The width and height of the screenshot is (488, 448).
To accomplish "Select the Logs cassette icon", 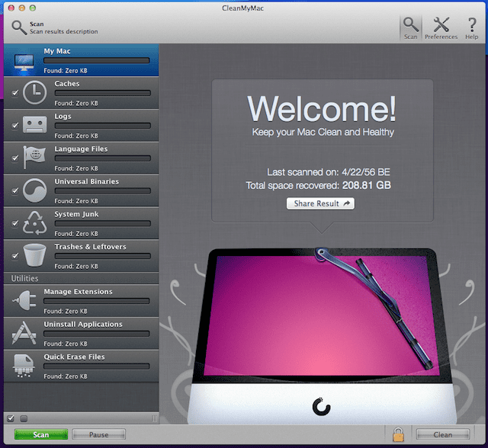I will coord(34,125).
